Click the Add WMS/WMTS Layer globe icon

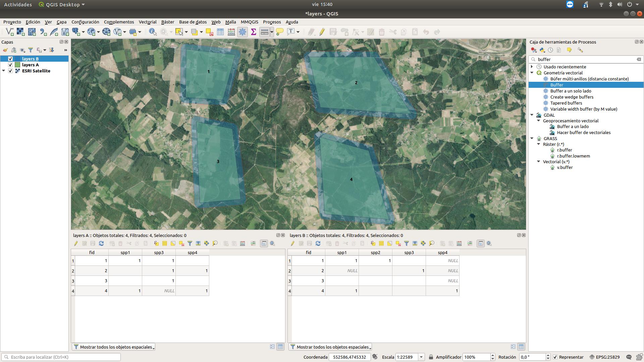point(91,32)
